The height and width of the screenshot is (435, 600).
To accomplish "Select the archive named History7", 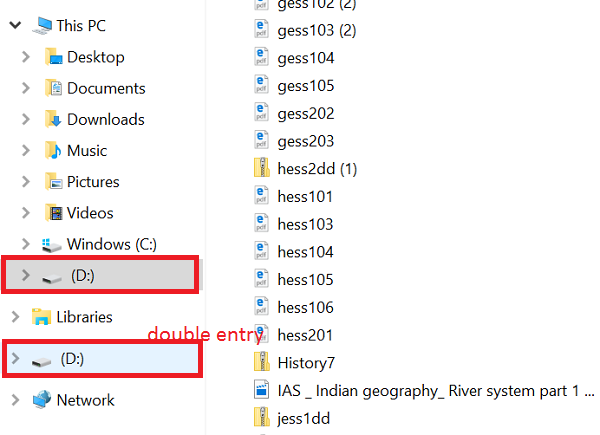I will pos(306,363).
